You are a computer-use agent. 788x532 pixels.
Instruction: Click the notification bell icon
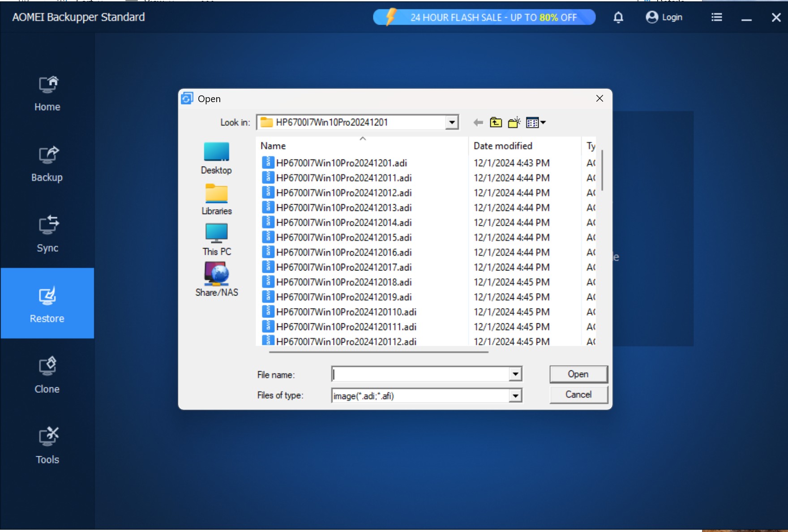618,17
